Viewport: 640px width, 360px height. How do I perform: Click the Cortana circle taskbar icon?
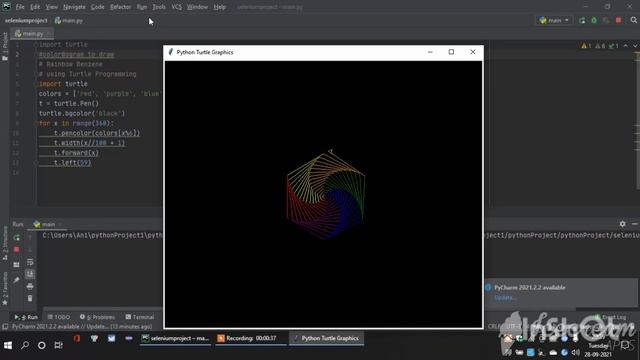42,345
